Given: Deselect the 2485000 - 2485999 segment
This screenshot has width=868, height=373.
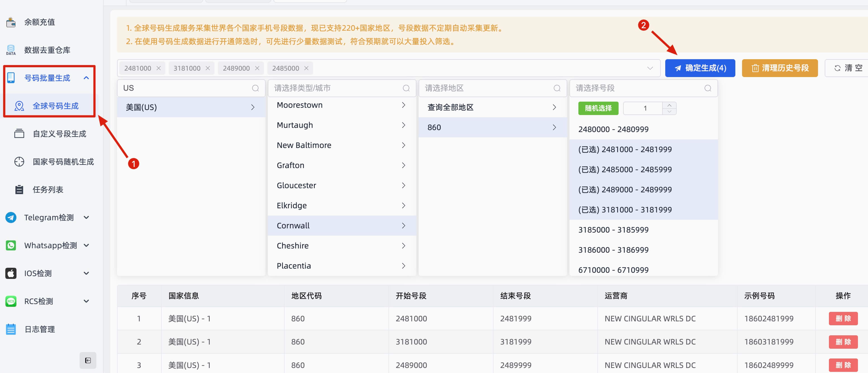Looking at the screenshot, I should (625, 169).
